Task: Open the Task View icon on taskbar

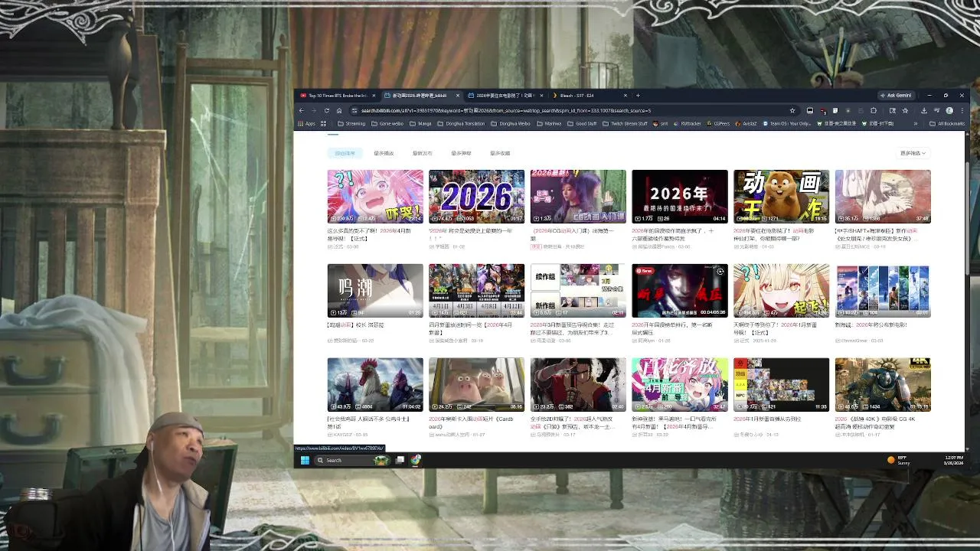Action: [x=400, y=460]
